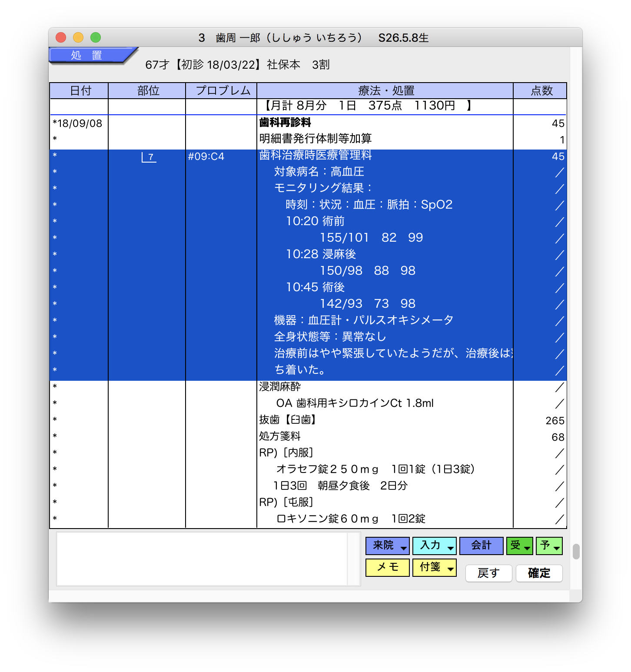Select the 浸潤麻酔 row
This screenshot has width=631, height=672.
tap(280, 387)
